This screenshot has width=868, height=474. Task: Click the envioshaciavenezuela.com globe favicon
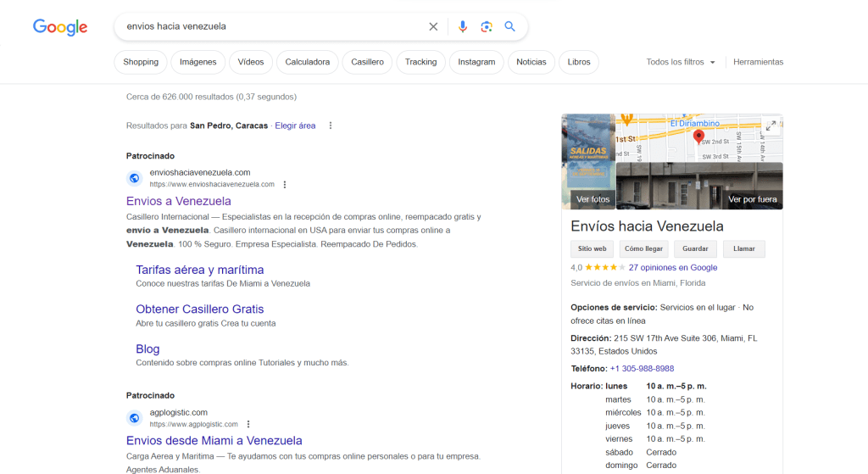pos(135,178)
